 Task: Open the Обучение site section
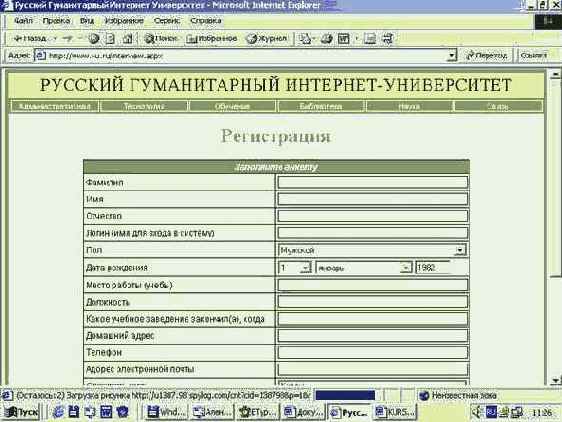coord(232,106)
